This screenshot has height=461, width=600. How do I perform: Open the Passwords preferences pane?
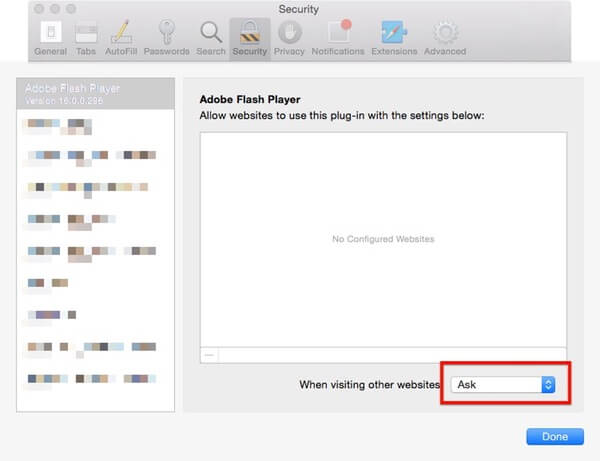pyautogui.click(x=166, y=38)
